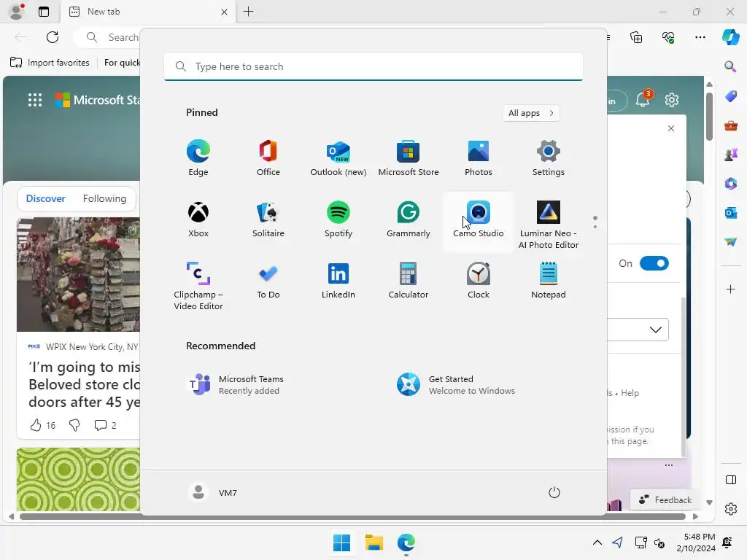Open Outlook in Edge sidebar
This screenshot has height=560, width=747.
point(730,212)
